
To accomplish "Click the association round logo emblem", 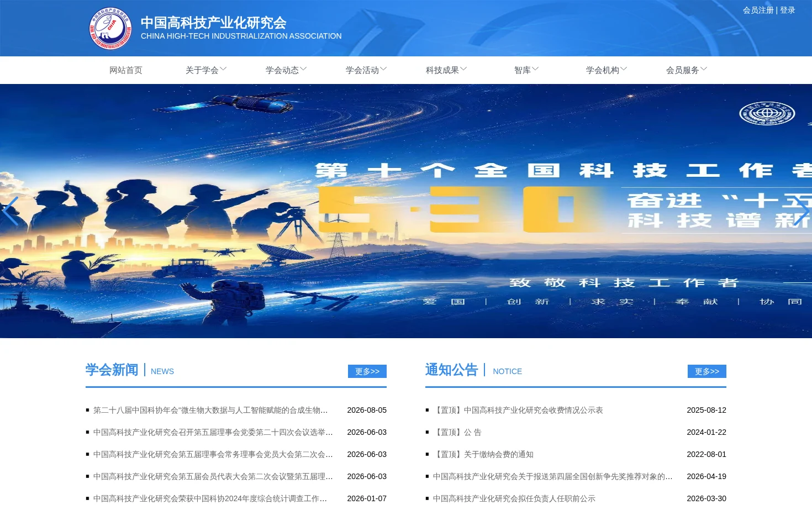I will (110, 28).
